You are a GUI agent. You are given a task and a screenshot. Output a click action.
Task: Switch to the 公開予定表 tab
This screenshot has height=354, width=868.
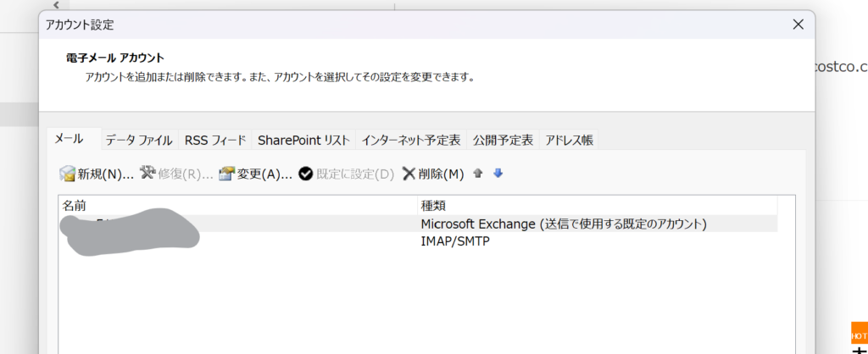pyautogui.click(x=503, y=140)
